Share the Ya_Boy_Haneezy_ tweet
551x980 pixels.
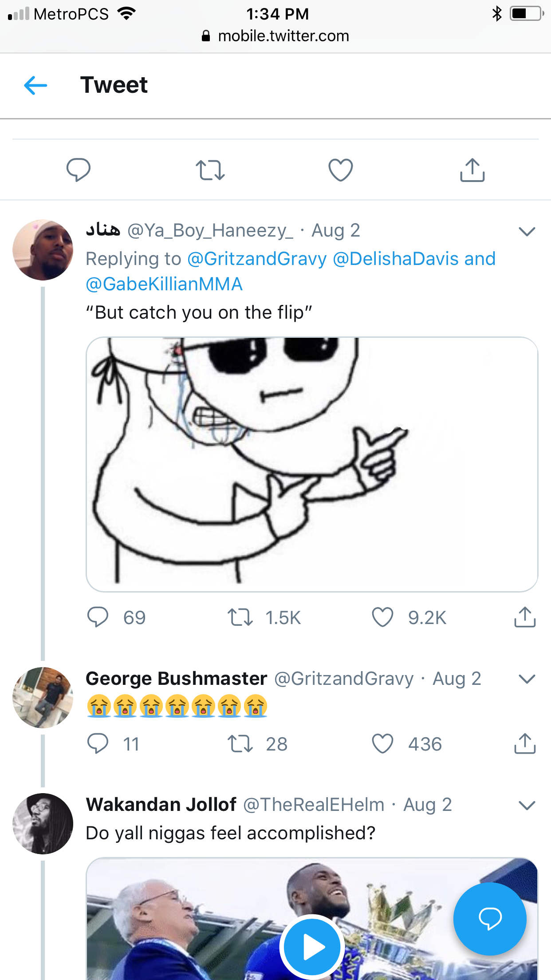click(x=525, y=617)
